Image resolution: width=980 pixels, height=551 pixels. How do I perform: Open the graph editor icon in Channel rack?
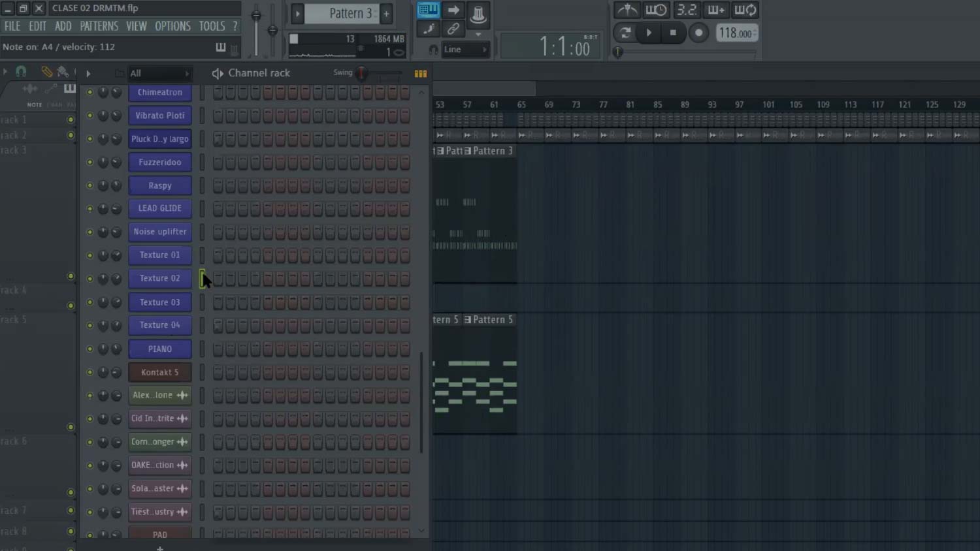tap(421, 74)
